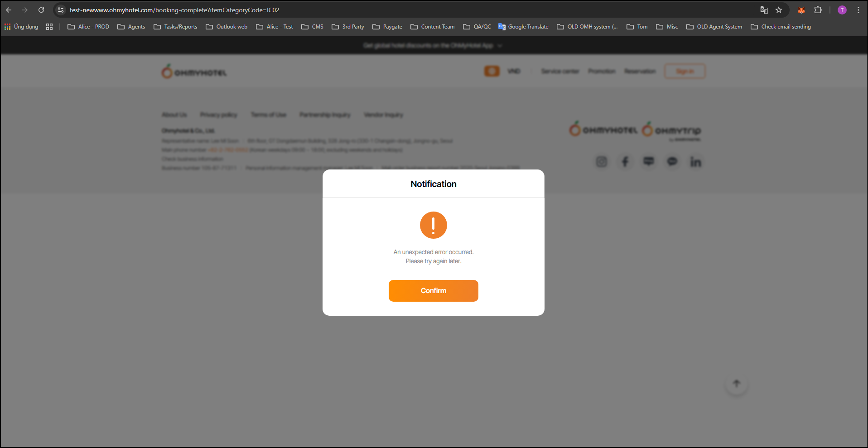The height and width of the screenshot is (448, 868).
Task: Open the translate this page icon
Action: (764, 10)
